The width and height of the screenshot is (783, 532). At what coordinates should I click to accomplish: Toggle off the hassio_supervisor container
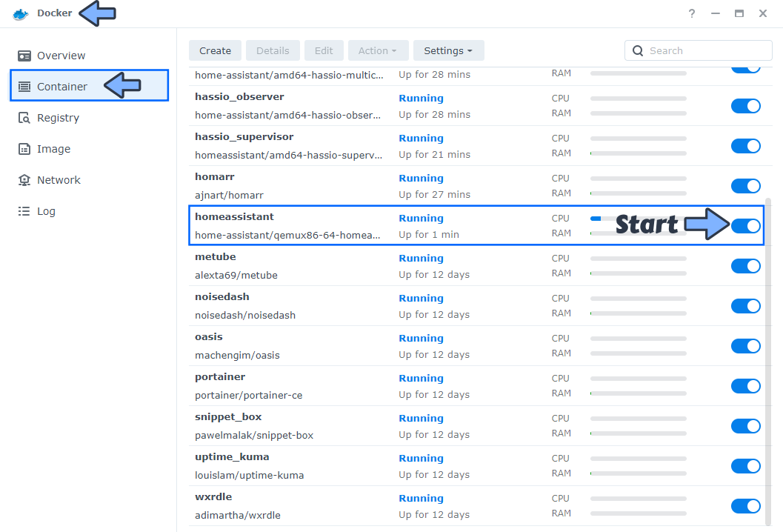(x=745, y=146)
